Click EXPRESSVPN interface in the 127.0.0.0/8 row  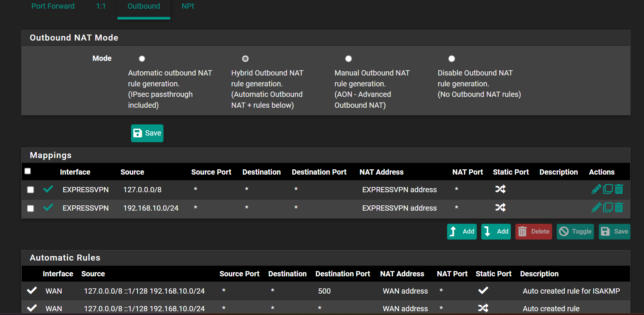click(86, 190)
